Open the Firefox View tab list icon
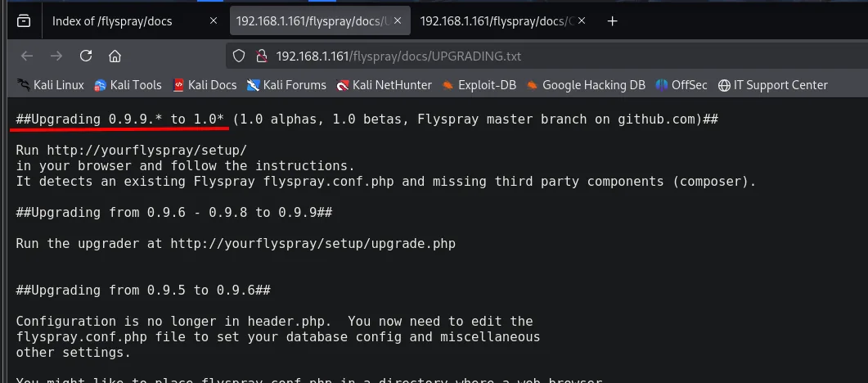This screenshot has height=383, width=868. tap(23, 21)
